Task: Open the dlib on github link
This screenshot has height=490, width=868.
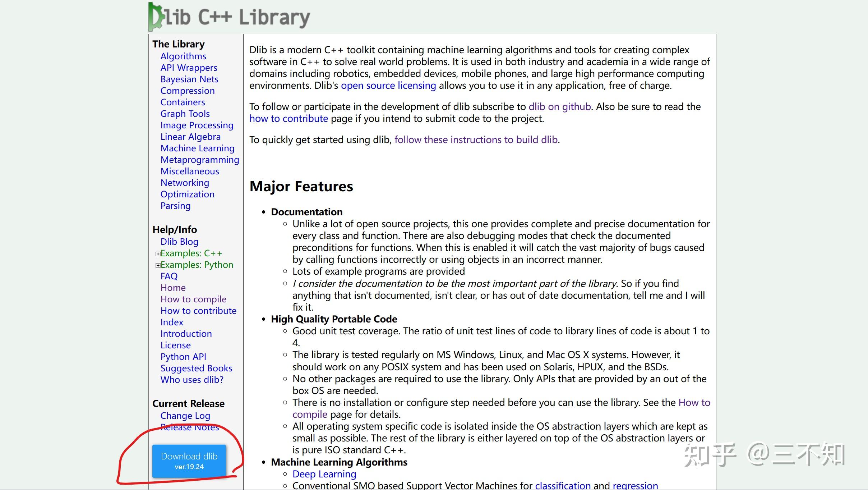Action: tap(560, 107)
